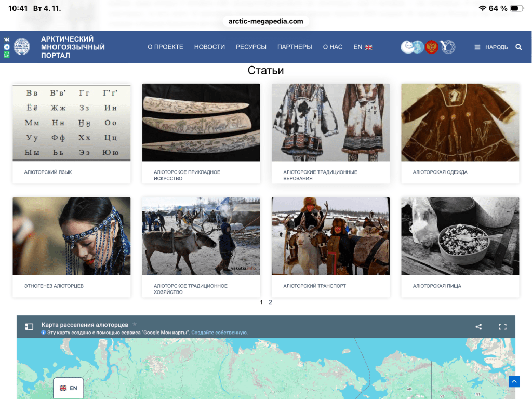Screen dimensions: 532x399
Task: Click the Russian coat of arms partner logo
Action: 432,47
